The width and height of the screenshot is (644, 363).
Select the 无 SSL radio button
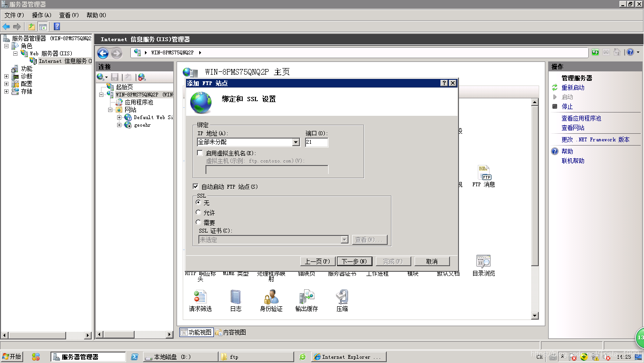pos(198,202)
